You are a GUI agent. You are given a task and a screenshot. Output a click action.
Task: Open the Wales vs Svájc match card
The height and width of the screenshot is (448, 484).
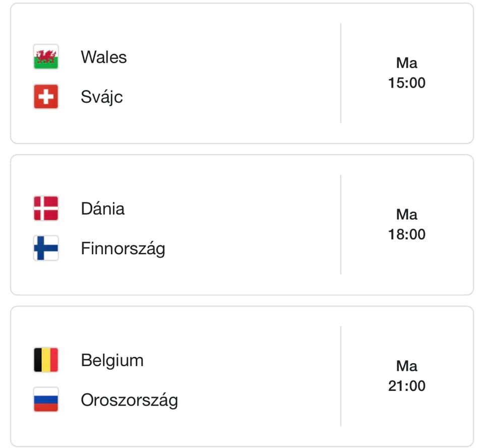[242, 73]
